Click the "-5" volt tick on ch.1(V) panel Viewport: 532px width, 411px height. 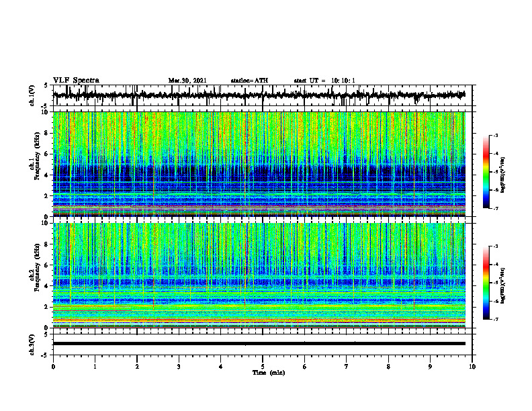click(45, 106)
